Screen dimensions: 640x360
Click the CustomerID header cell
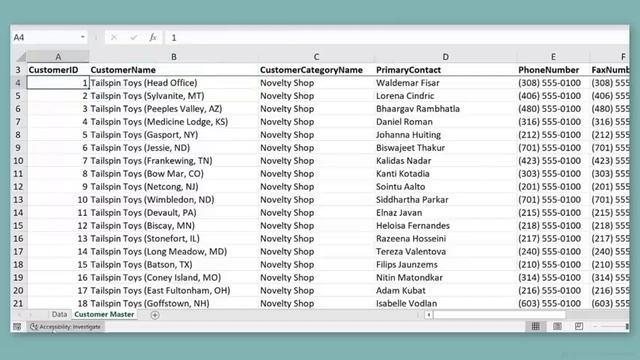coord(58,70)
